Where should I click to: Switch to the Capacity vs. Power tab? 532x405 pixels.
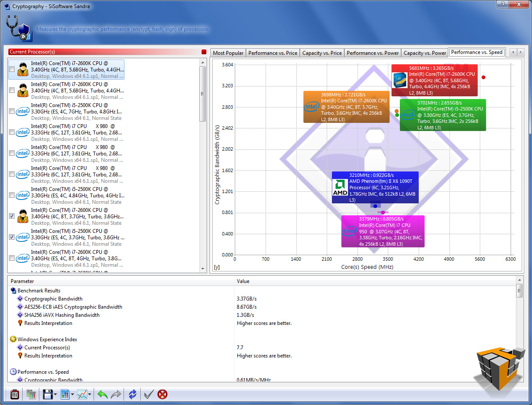tap(425, 53)
